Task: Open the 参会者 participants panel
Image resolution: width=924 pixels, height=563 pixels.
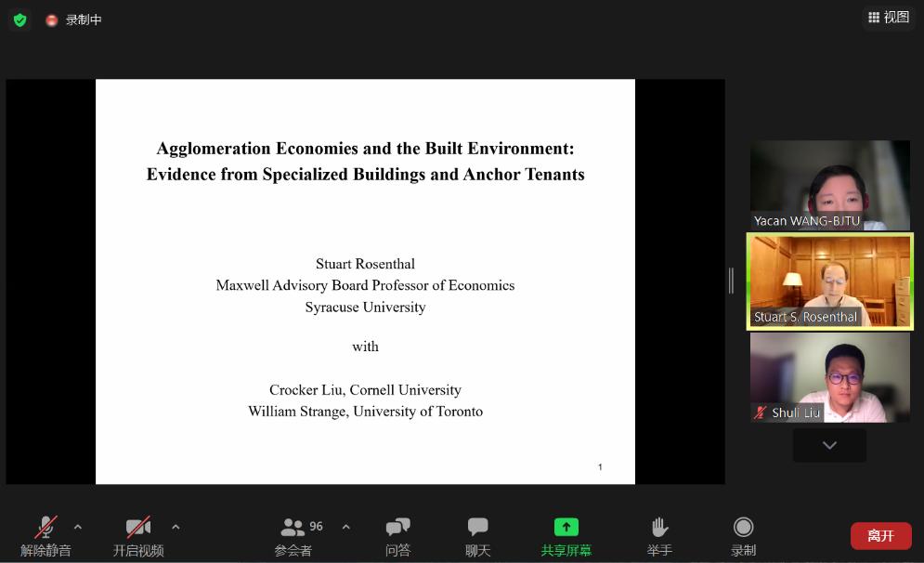Action: tap(293, 536)
